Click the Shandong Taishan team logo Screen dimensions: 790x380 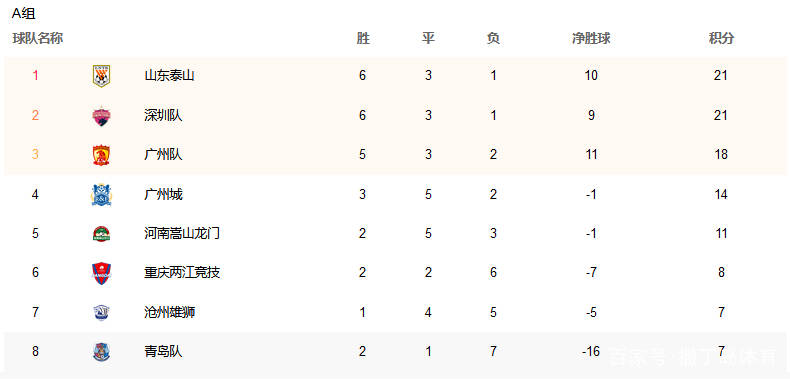[101, 76]
